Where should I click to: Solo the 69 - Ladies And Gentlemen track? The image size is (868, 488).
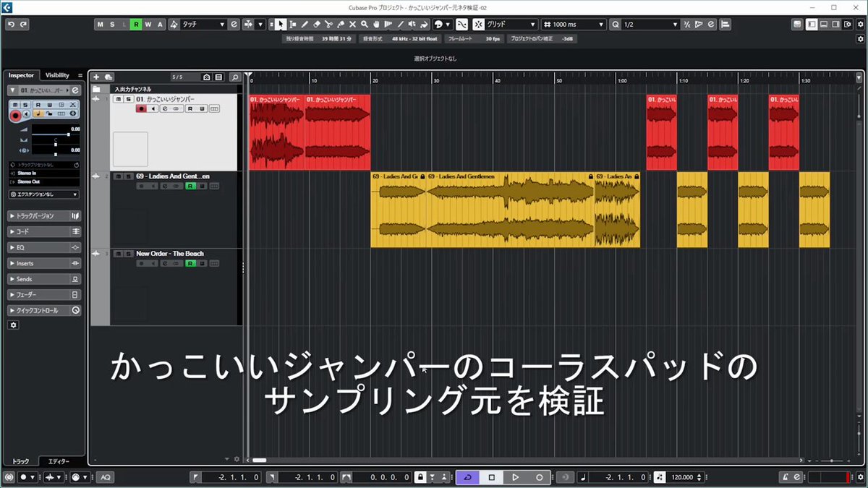coord(129,176)
